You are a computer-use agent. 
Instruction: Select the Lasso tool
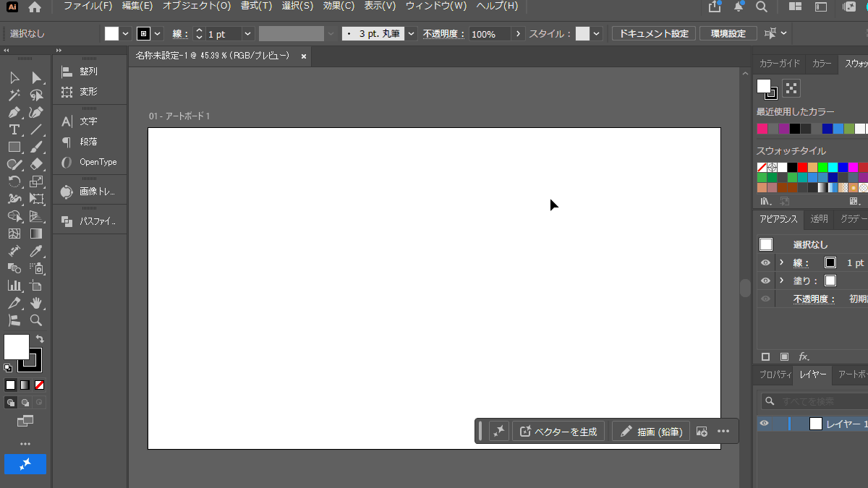click(x=36, y=95)
